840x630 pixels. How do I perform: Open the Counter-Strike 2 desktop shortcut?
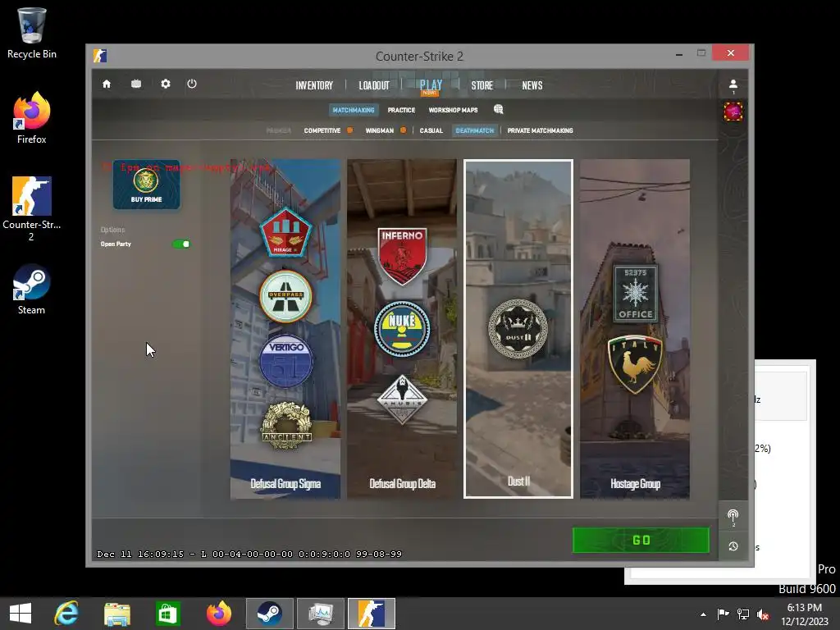click(x=32, y=209)
